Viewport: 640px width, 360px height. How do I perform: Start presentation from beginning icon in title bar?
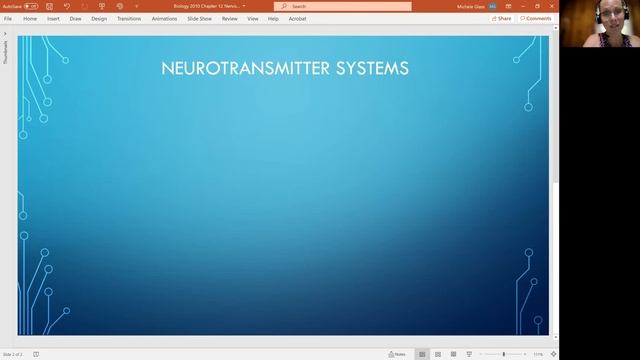coord(102,6)
